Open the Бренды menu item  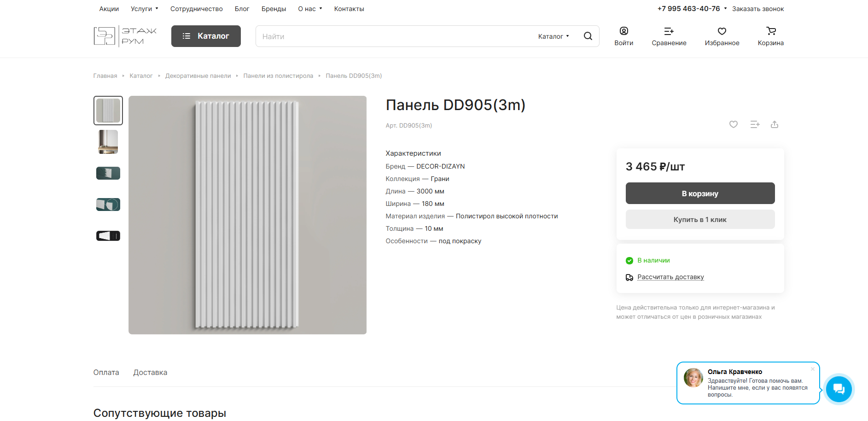pyautogui.click(x=274, y=9)
